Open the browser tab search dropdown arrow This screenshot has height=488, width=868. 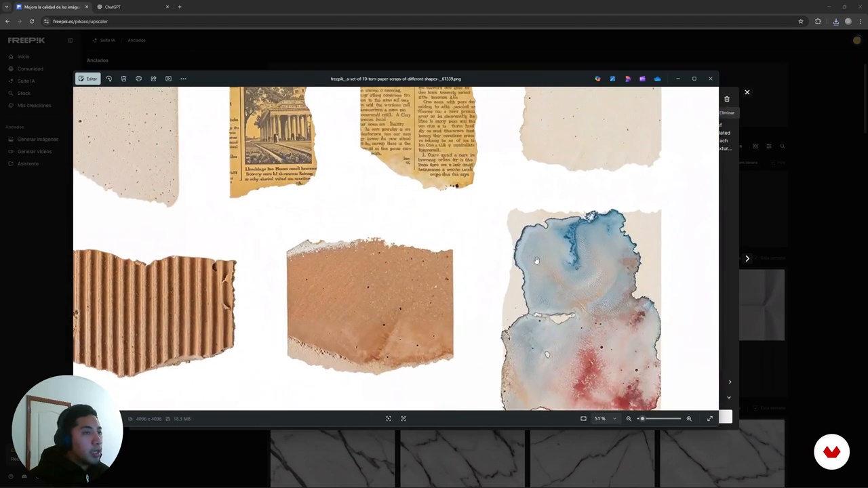point(7,7)
